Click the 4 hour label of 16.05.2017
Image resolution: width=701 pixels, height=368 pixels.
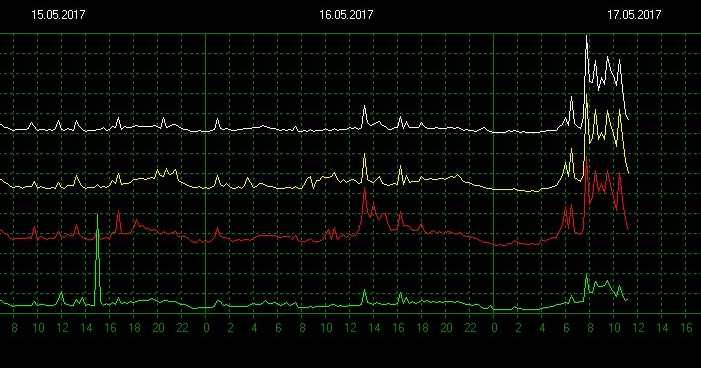click(x=254, y=328)
